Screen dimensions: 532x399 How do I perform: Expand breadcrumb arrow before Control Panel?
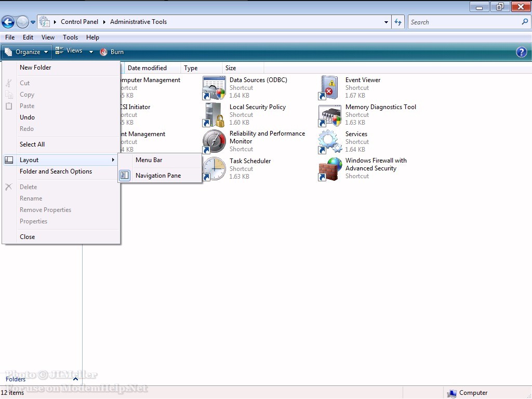pos(55,22)
